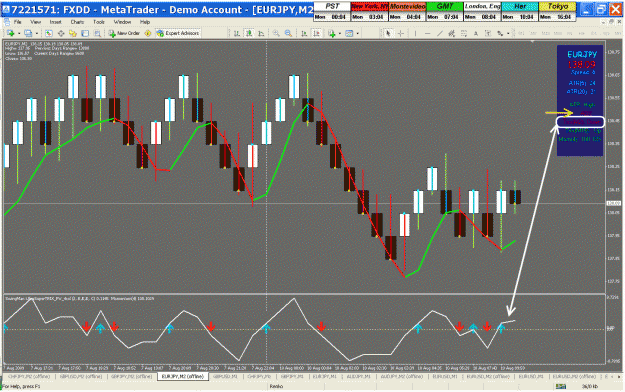Switch to AUDJPY,M1 chart tab
The height and width of the screenshot is (392, 625).
[358, 376]
